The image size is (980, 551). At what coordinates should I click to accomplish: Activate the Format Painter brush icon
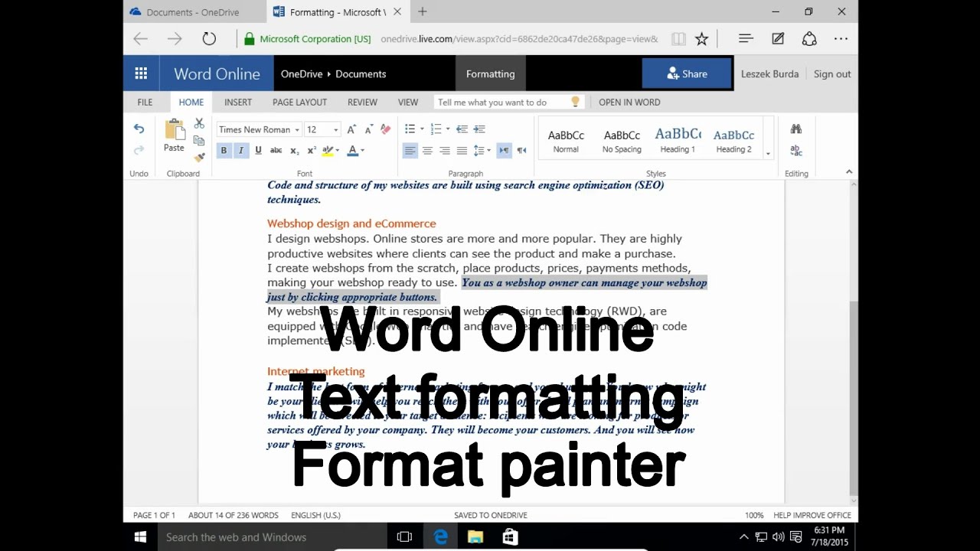point(199,157)
